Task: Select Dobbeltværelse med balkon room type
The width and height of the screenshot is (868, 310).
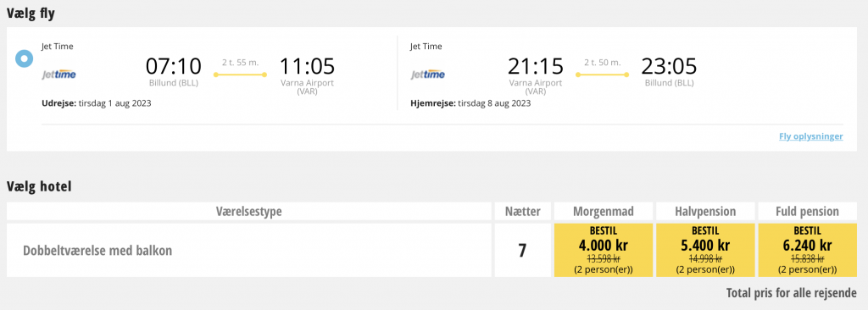Action: coord(97,250)
